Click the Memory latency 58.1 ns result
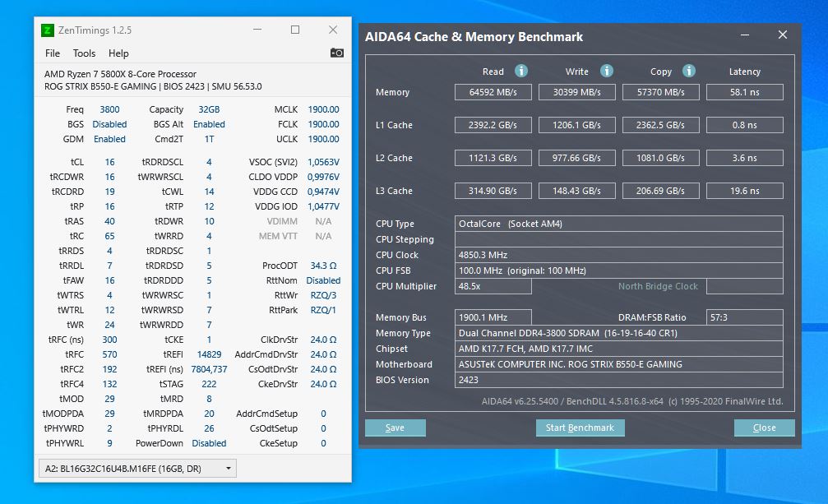Image resolution: width=828 pixels, height=504 pixels. tap(744, 92)
